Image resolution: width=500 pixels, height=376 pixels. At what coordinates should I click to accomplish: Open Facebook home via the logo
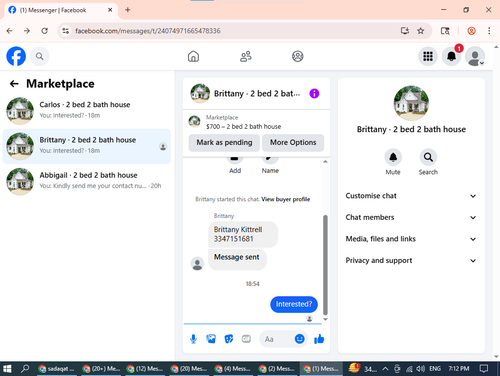pos(16,56)
